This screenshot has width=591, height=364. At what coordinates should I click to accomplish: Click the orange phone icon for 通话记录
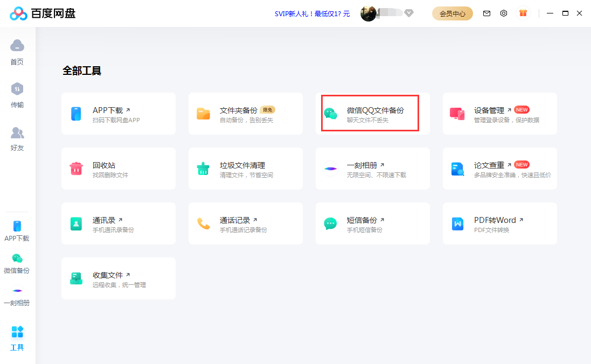tap(204, 223)
